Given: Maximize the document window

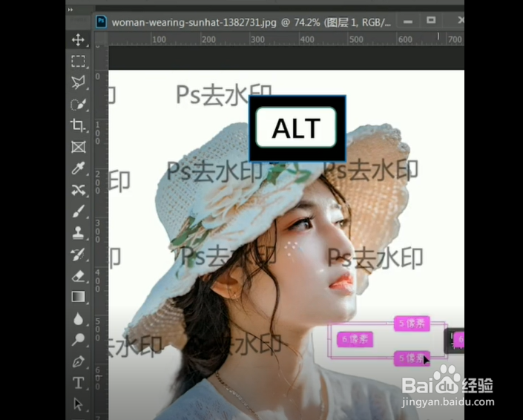Looking at the screenshot, I should click(431, 20).
